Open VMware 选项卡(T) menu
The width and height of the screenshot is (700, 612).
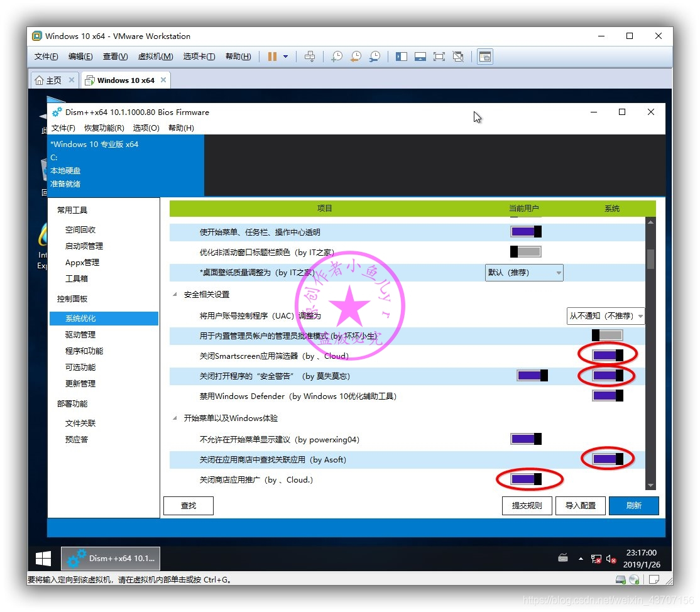click(x=199, y=57)
